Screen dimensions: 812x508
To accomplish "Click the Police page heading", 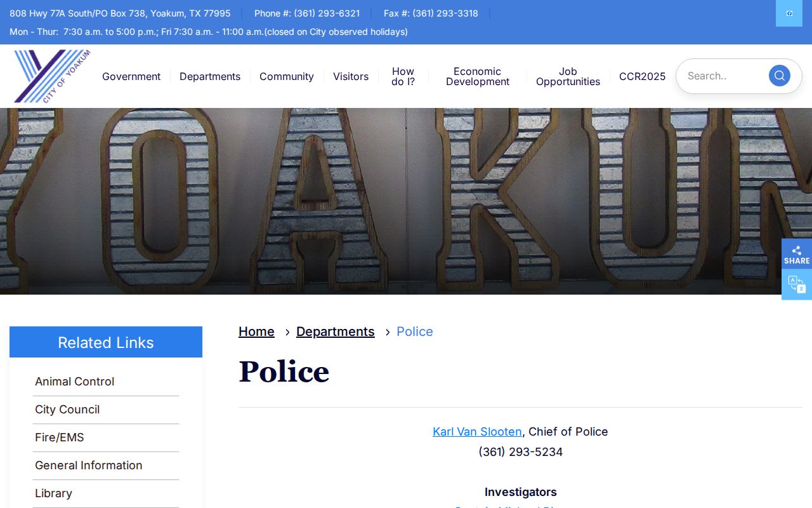I will [284, 372].
